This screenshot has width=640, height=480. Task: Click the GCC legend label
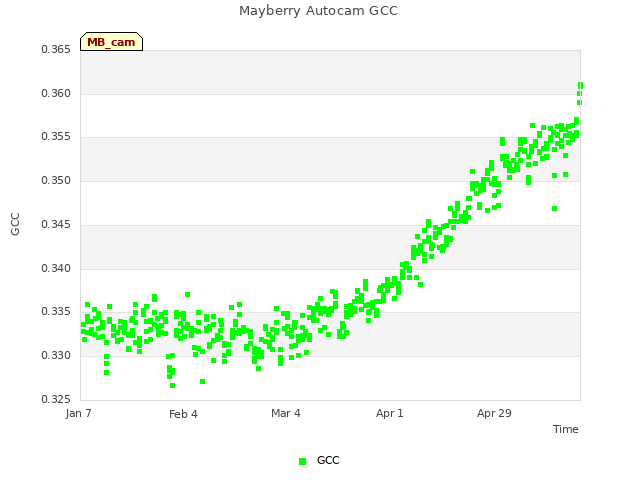point(328,460)
